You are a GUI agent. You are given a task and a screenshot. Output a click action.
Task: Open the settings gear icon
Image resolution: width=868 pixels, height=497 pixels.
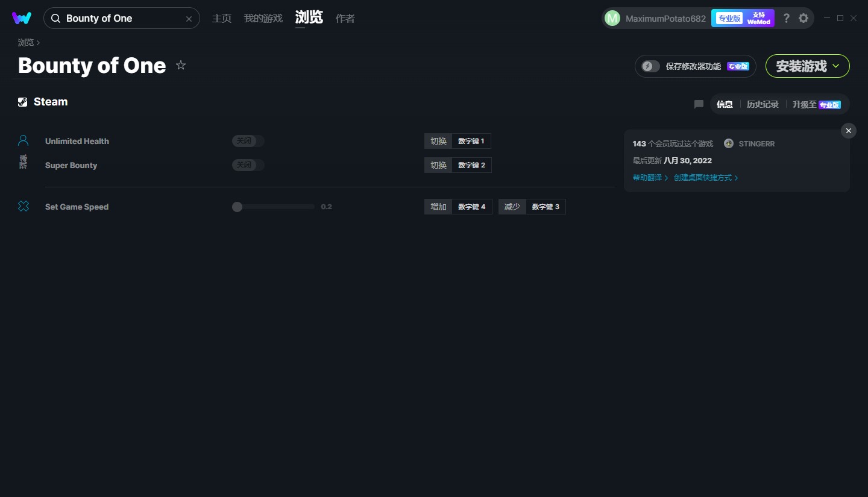pos(804,18)
